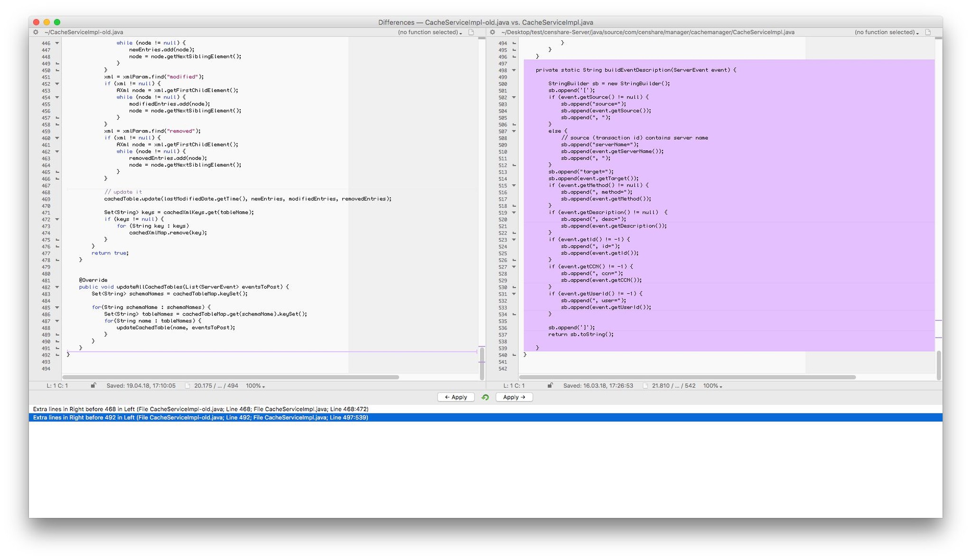This screenshot has width=972, height=560.
Task: Open left pane function selector dropdown
Action: pyautogui.click(x=430, y=32)
